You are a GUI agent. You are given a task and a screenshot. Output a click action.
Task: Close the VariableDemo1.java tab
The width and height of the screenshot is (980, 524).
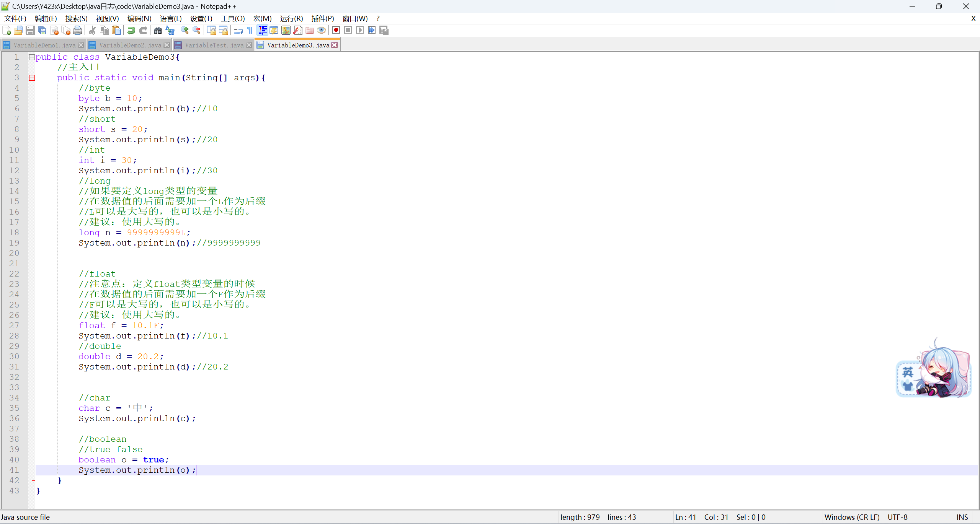81,45
